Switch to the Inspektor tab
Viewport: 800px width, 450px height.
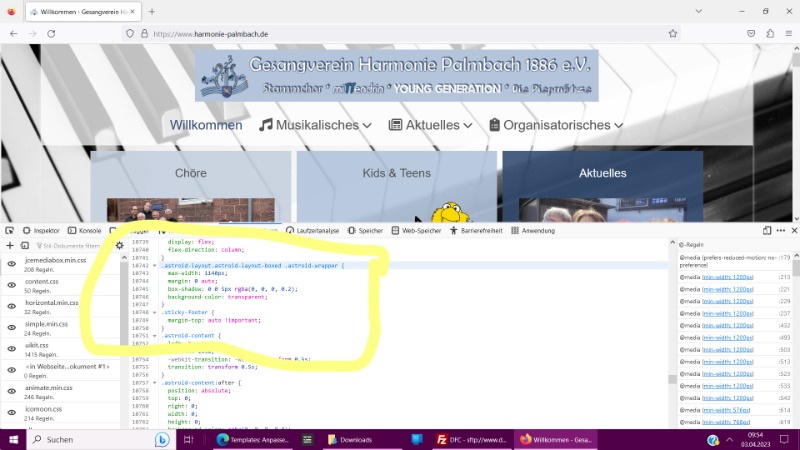point(41,231)
